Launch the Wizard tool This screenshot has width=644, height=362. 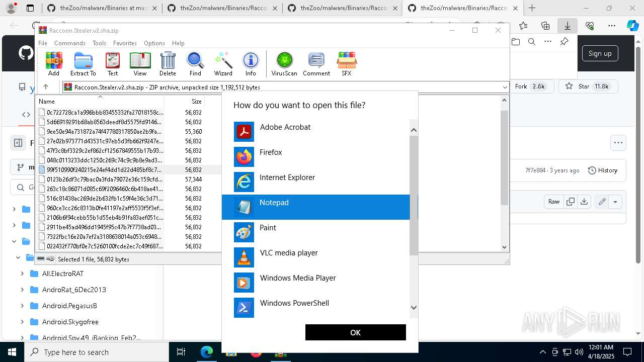click(223, 64)
